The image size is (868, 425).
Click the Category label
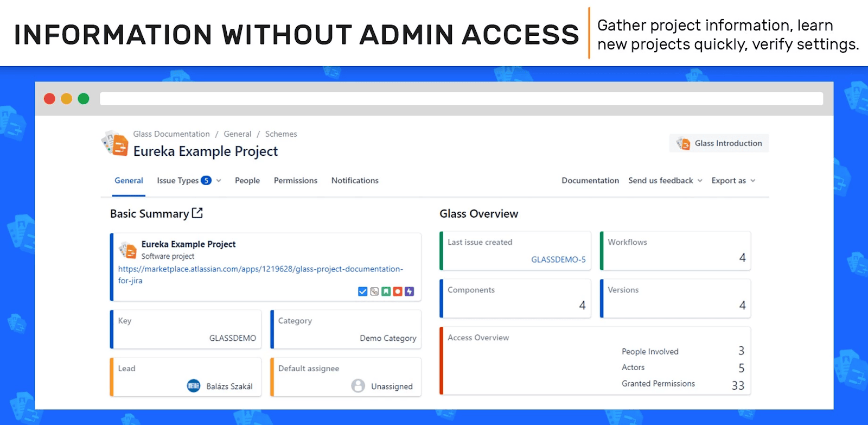point(295,321)
